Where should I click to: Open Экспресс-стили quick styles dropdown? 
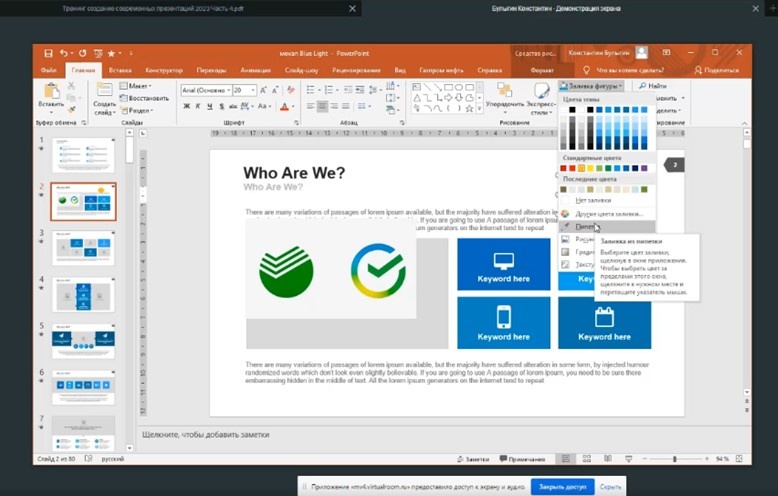541,98
